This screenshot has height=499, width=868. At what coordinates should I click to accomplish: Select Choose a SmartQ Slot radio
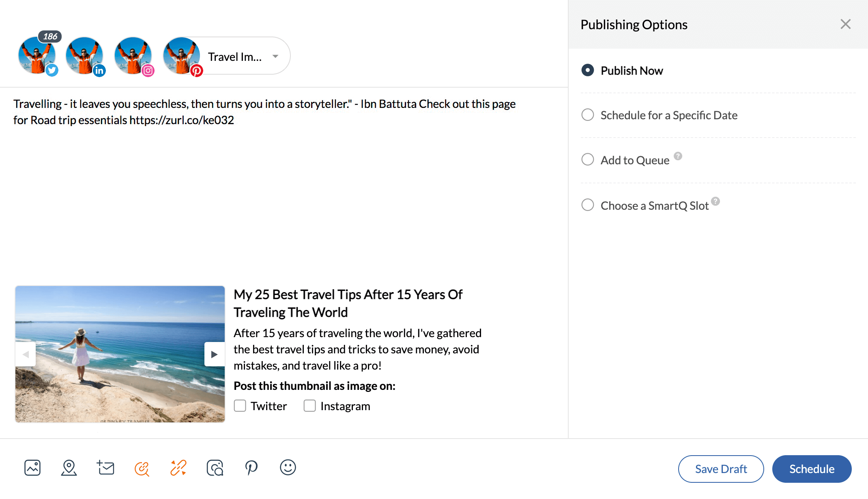pos(588,205)
